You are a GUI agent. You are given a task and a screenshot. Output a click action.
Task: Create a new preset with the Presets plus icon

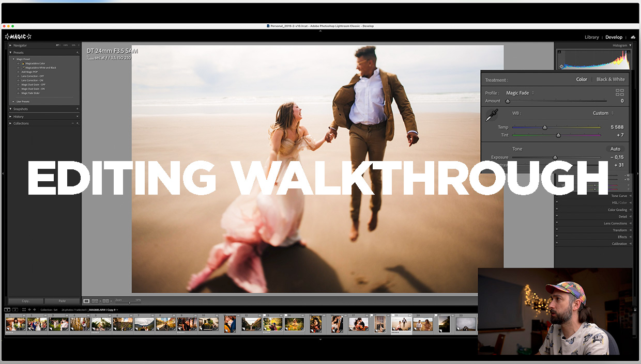pos(77,53)
